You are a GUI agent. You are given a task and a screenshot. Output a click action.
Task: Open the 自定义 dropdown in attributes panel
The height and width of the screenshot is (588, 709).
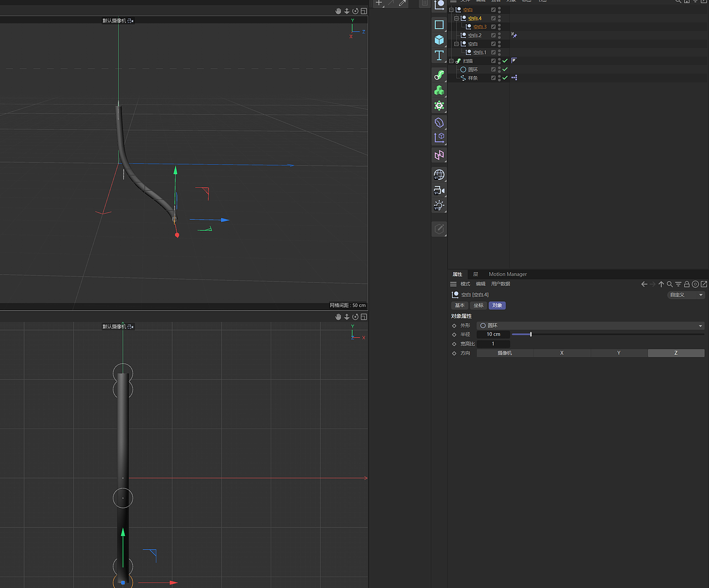pos(685,295)
